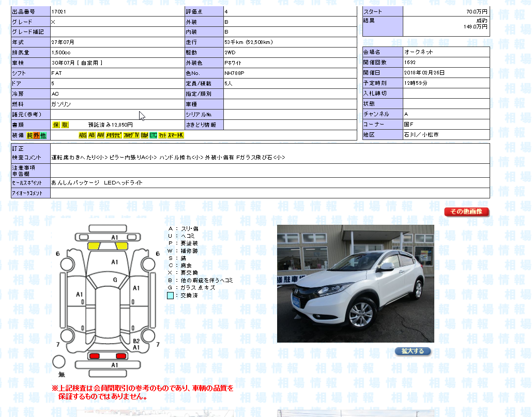Click the 保 document badge
The width and height of the screenshot is (532, 417).
[x=56, y=125]
